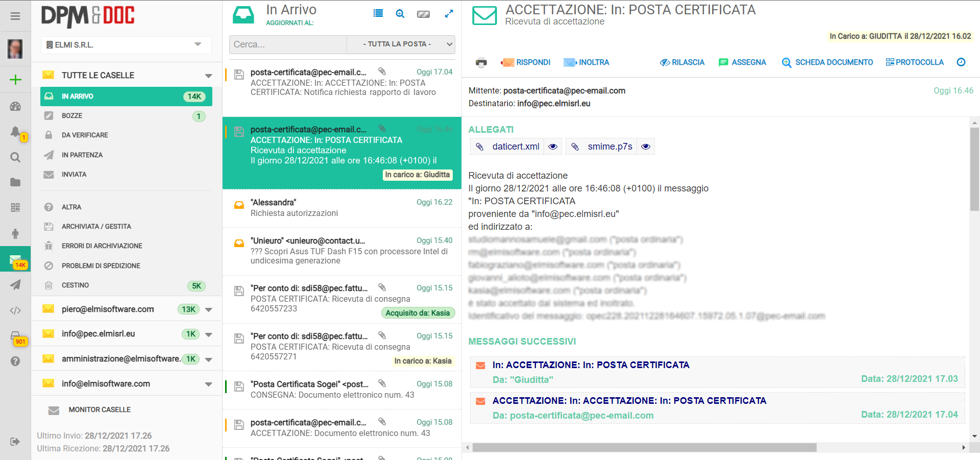The width and height of the screenshot is (980, 460).
Task: Expand piero@elmisoftware.com mailbox arrow
Action: point(208,310)
